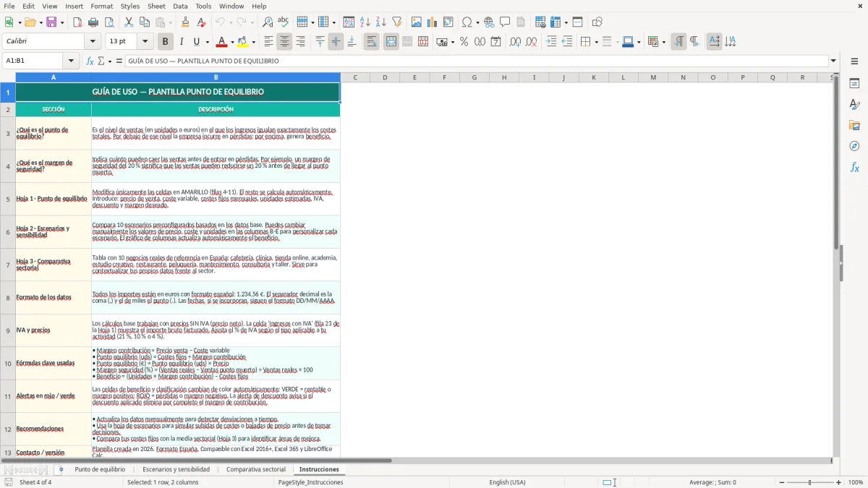Toggle Merge and Center Cells
This screenshot has width=868, height=488.
coord(391,42)
